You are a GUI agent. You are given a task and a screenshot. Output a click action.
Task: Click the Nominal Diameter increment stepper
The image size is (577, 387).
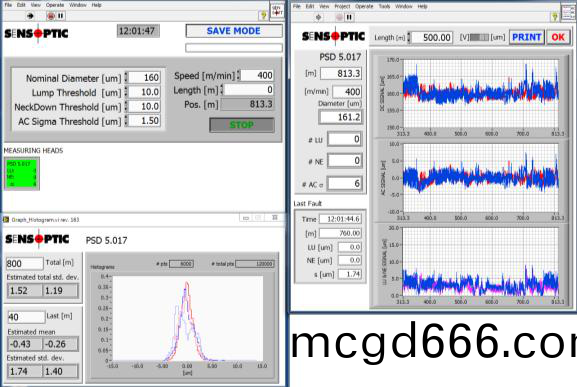coord(126,75)
